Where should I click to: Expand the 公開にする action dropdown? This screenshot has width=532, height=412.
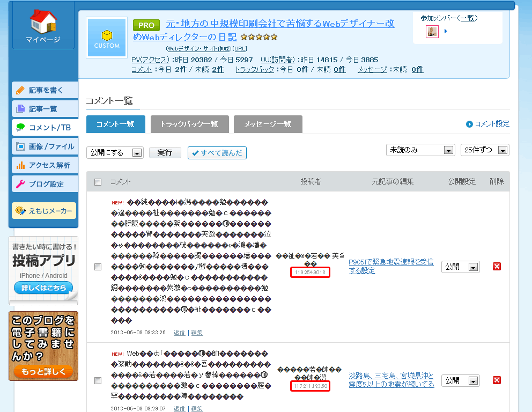(115, 153)
